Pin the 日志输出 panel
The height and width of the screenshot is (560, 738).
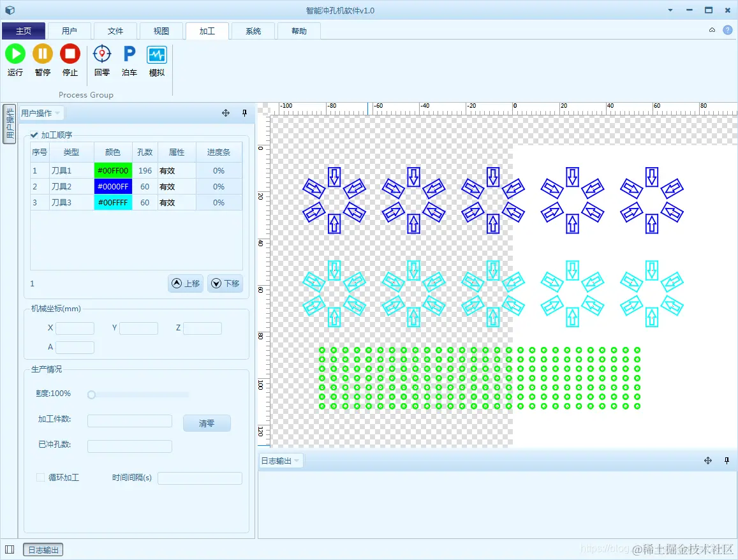click(x=727, y=461)
